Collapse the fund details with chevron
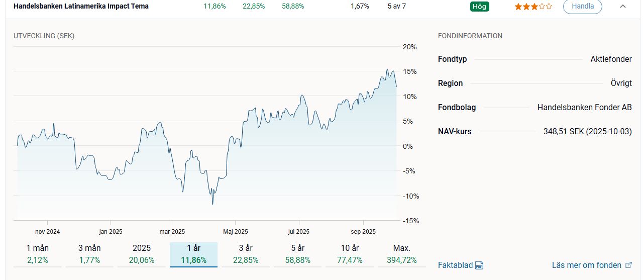 click(x=623, y=7)
